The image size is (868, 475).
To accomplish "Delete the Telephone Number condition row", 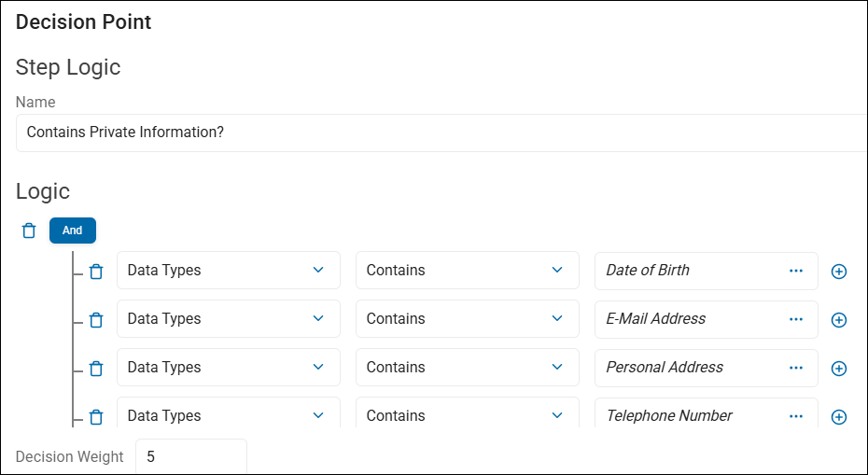I will click(96, 417).
